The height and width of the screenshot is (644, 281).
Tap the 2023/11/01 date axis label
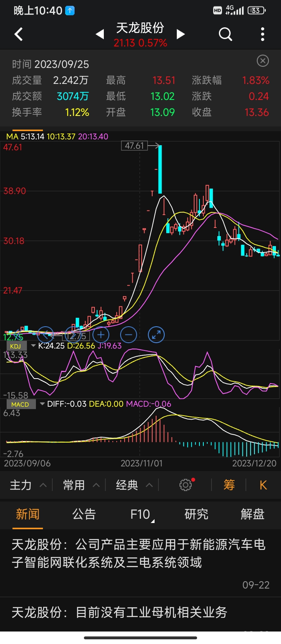point(141,463)
